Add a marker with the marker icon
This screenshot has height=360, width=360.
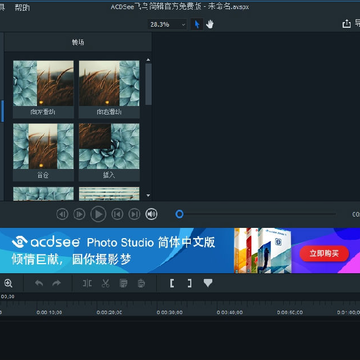click(x=208, y=283)
